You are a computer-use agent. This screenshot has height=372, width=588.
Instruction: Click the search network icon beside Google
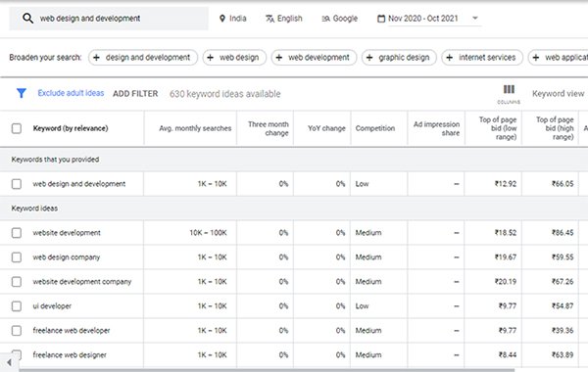coord(325,19)
